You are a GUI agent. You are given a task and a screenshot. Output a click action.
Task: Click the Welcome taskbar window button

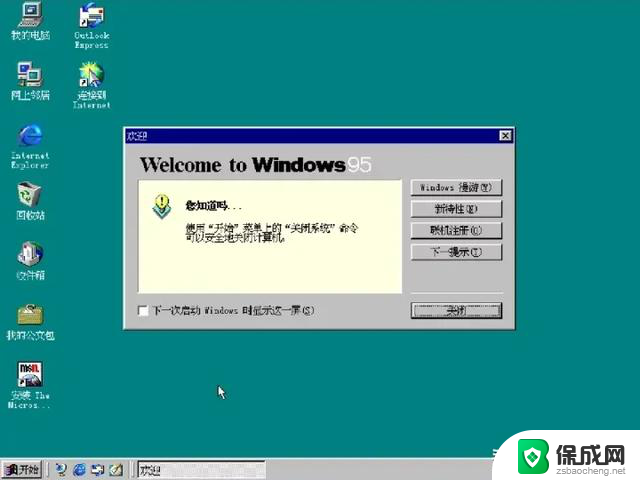[202, 470]
